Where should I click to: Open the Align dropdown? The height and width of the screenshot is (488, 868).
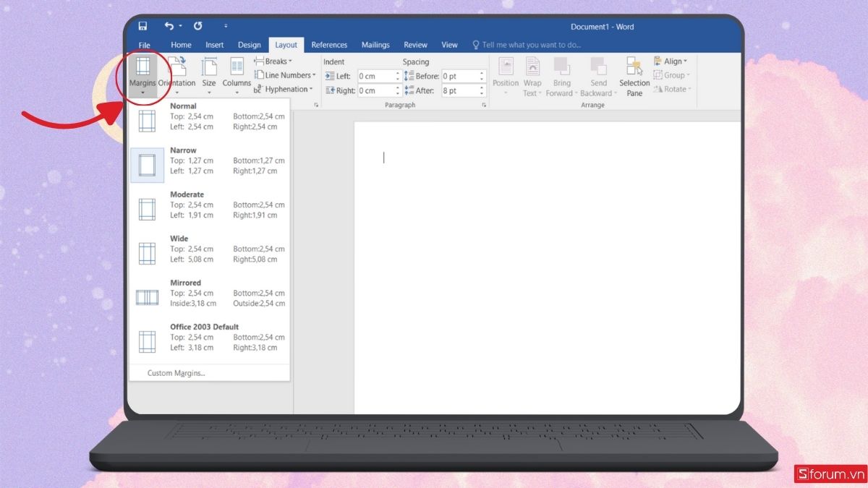(x=671, y=61)
